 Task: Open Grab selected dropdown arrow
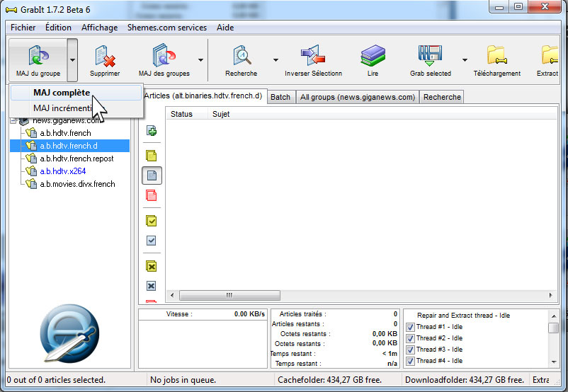[x=465, y=60]
